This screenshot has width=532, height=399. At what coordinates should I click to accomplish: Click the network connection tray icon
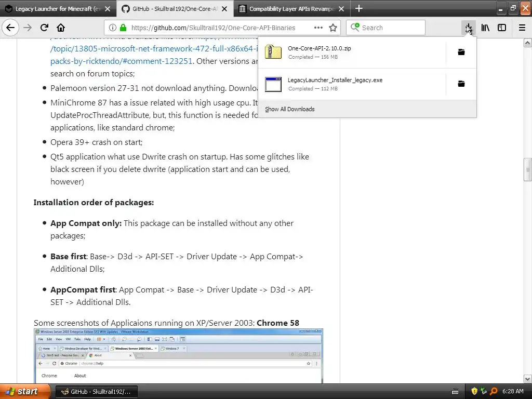pos(484,391)
